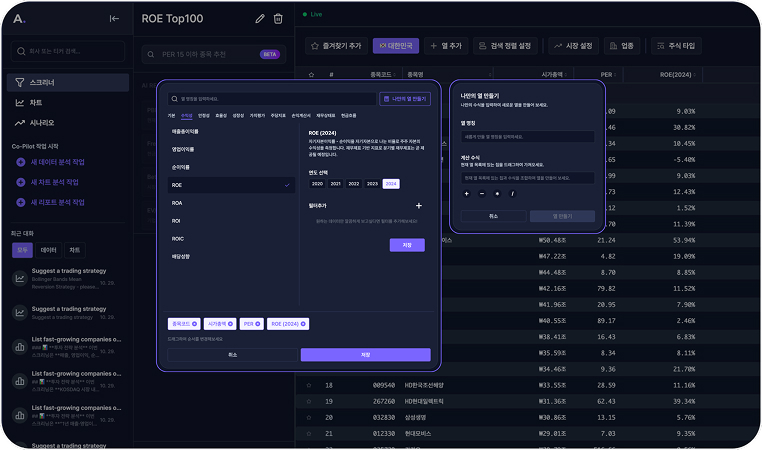Click the 나만의 열 만들기 button
Image resolution: width=762 pixels, height=450 pixels.
click(x=405, y=99)
